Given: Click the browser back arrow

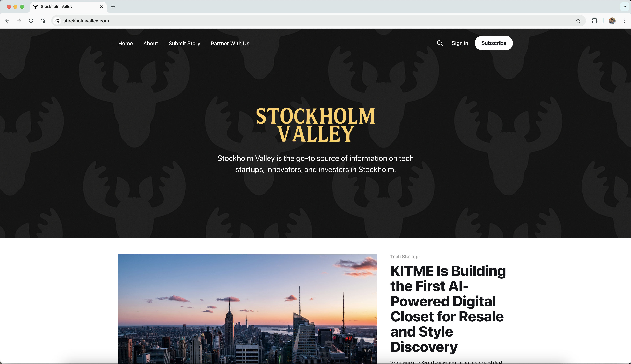Looking at the screenshot, I should coord(7,21).
